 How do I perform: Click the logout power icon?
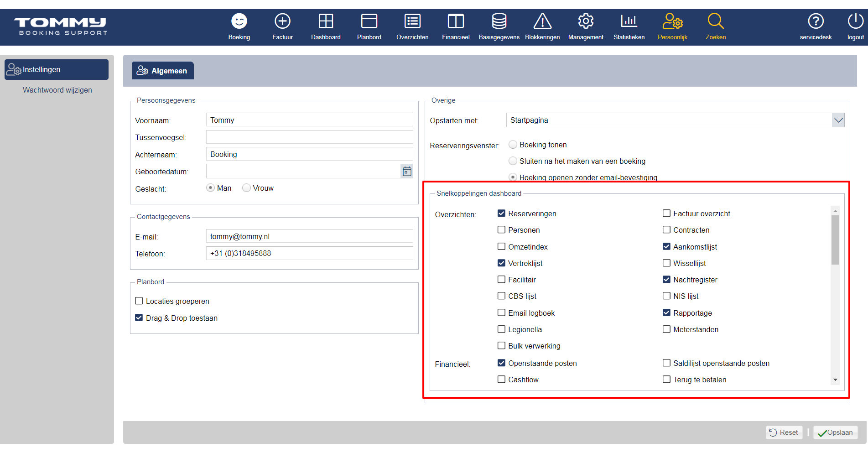point(855,21)
